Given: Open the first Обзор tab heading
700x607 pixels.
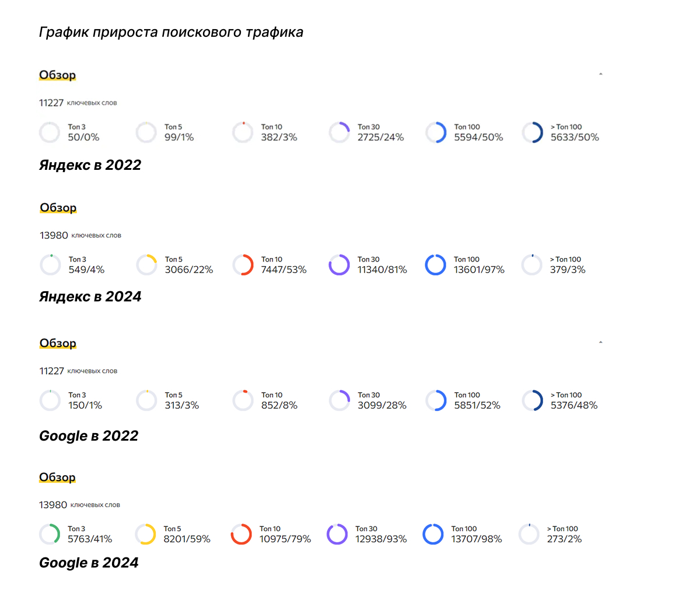Looking at the screenshot, I should tap(57, 75).
